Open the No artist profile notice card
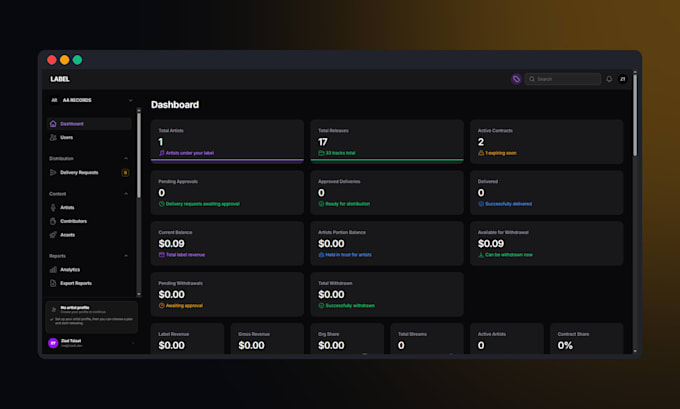The height and width of the screenshot is (409, 680). coord(92,317)
